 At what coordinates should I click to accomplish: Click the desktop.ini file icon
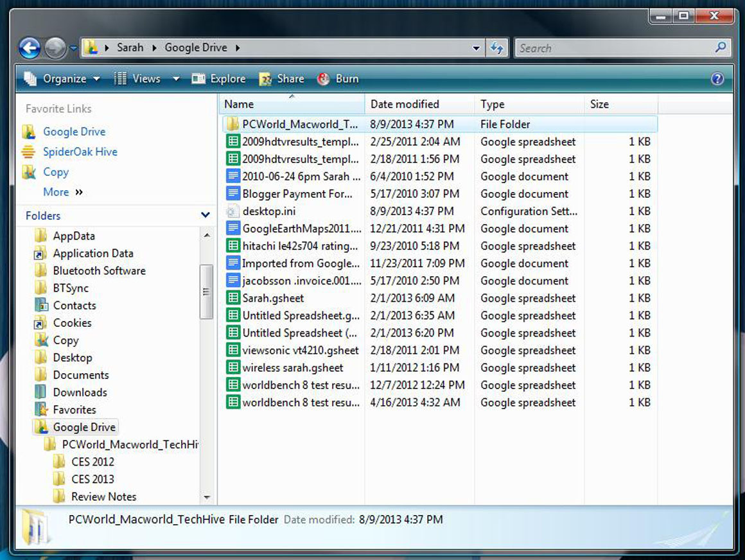coord(232,211)
